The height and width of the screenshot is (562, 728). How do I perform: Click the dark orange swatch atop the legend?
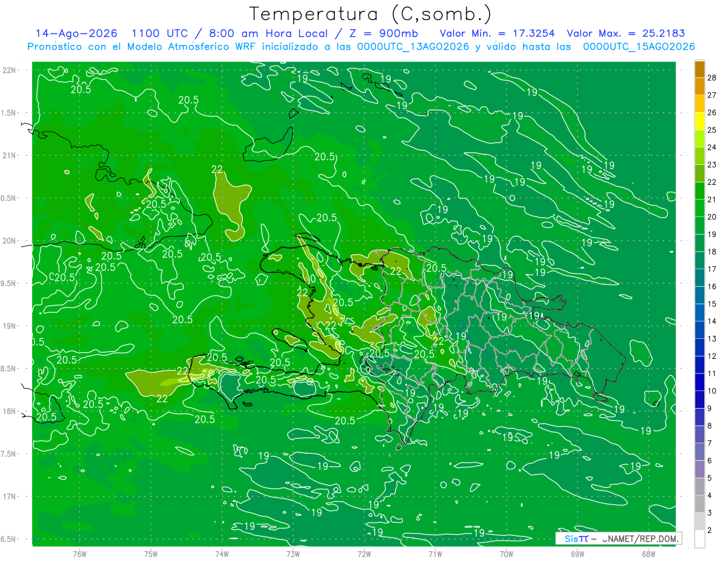[x=699, y=69]
